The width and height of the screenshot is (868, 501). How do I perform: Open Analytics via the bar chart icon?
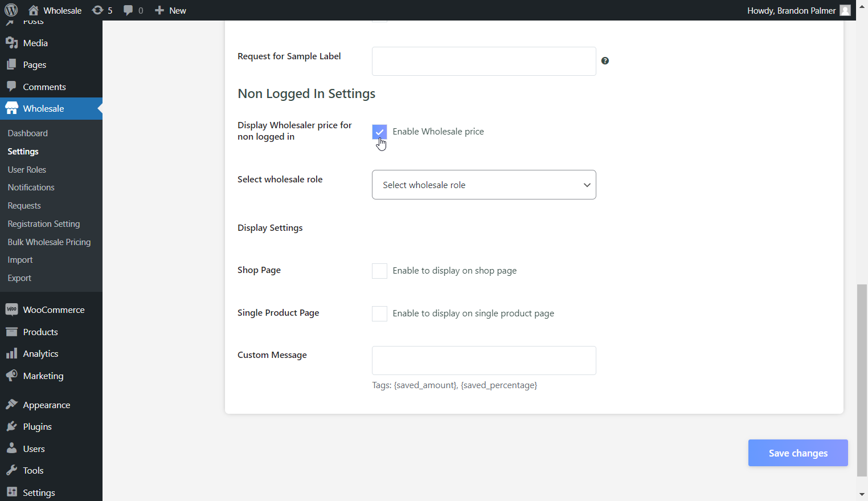coord(12,353)
